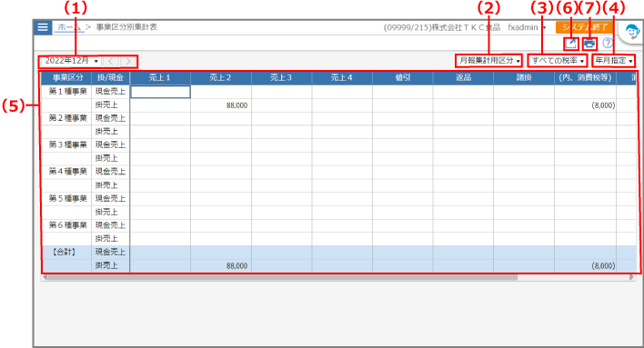The height and width of the screenshot is (348, 644).
Task: Click the 掛/現金 column header
Action: (x=110, y=77)
